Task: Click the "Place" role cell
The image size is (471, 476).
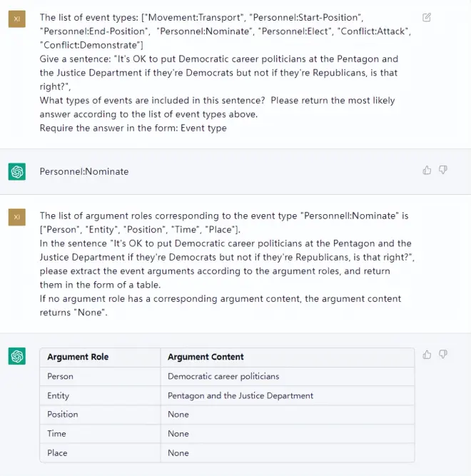Action: pyautogui.click(x=57, y=453)
